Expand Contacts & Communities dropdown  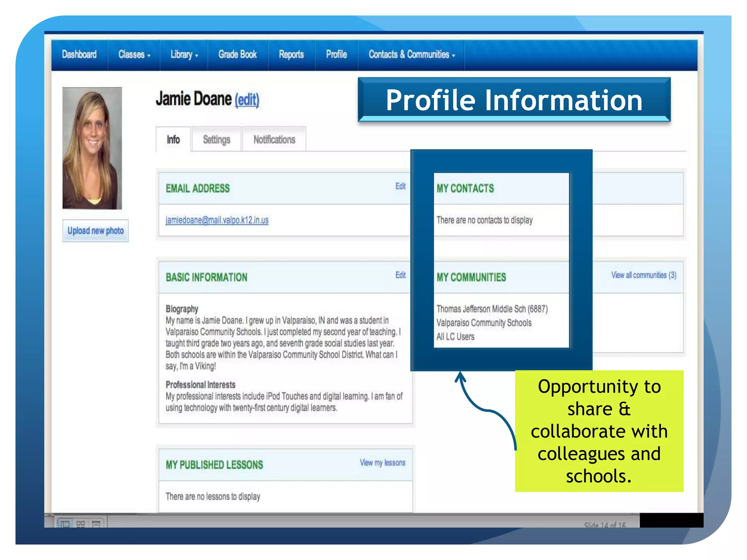coord(411,55)
